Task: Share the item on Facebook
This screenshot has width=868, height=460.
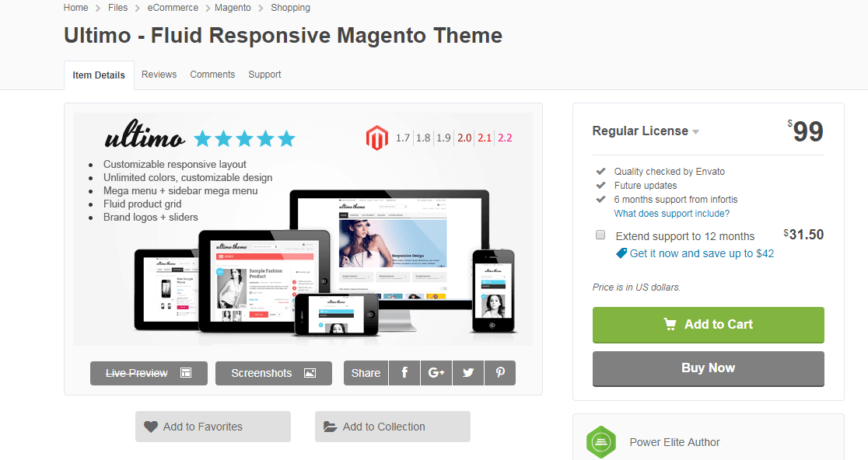Action: 404,373
